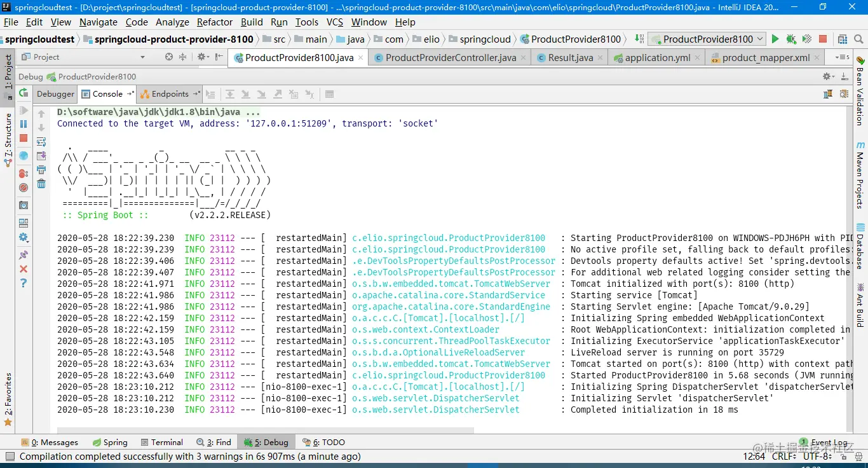Close the ProductProvider8100.java tab

[x=361, y=58]
